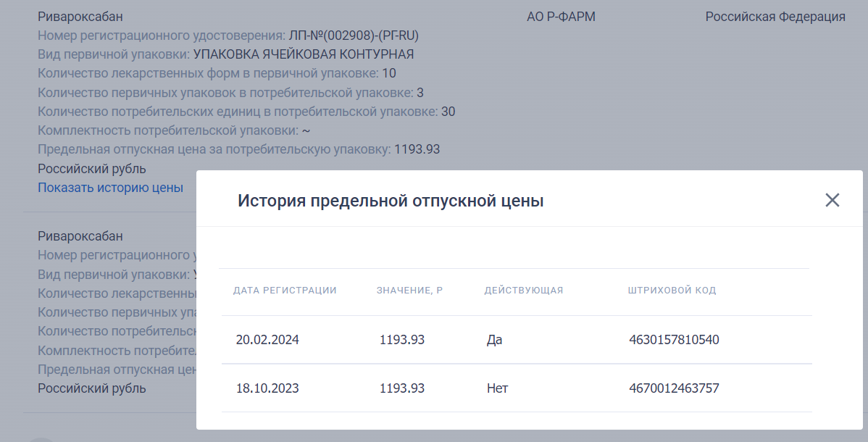
Task: Click the primary packages count value 3
Action: click(420, 93)
